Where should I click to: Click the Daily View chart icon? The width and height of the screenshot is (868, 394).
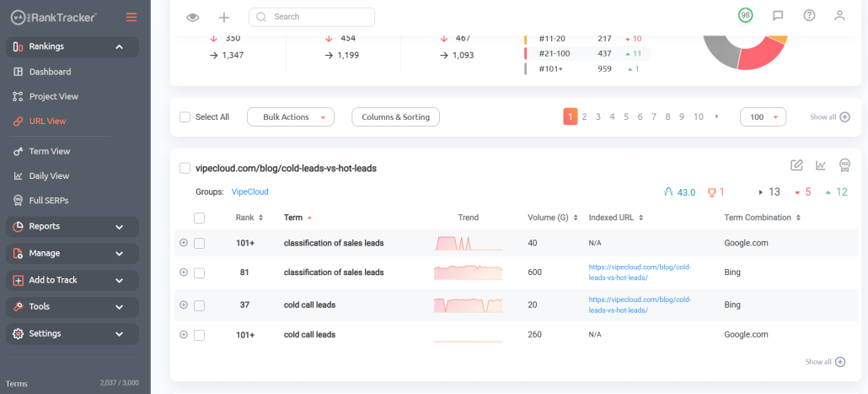point(18,175)
